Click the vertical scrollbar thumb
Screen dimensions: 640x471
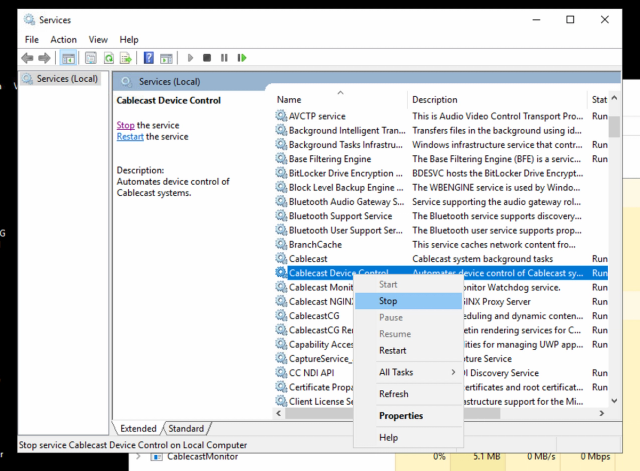[x=614, y=127]
